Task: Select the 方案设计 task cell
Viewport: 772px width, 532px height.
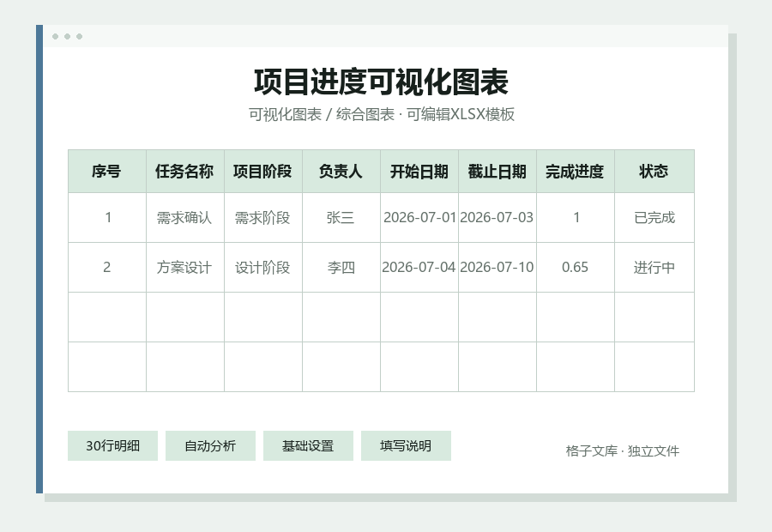Action: [x=185, y=267]
